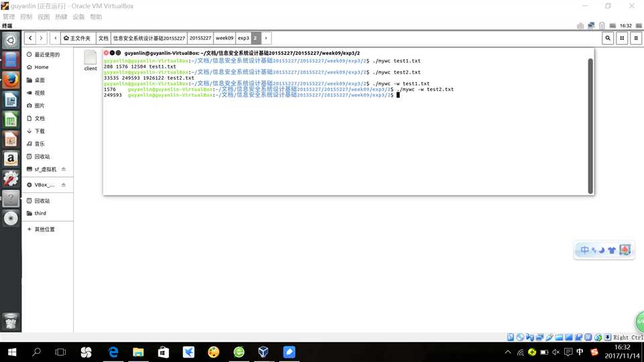Open the Amazon launcher icon
Viewport: 644px width, 362px height.
(x=11, y=159)
